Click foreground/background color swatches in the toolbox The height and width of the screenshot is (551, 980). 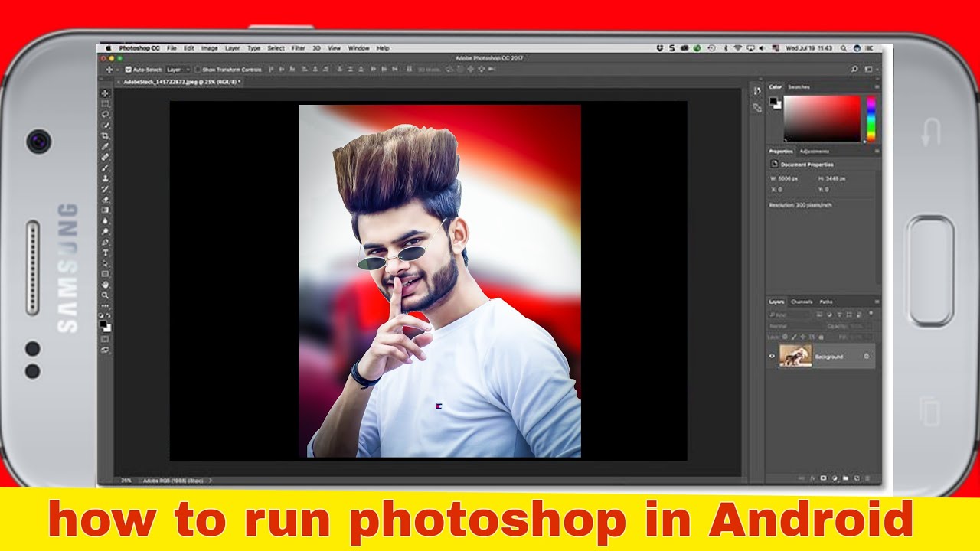click(106, 327)
